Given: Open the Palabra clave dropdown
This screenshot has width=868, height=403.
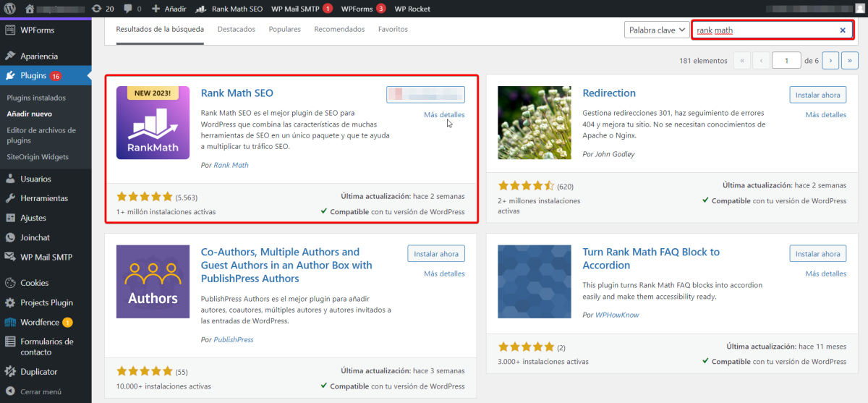Looking at the screenshot, I should click(x=656, y=30).
